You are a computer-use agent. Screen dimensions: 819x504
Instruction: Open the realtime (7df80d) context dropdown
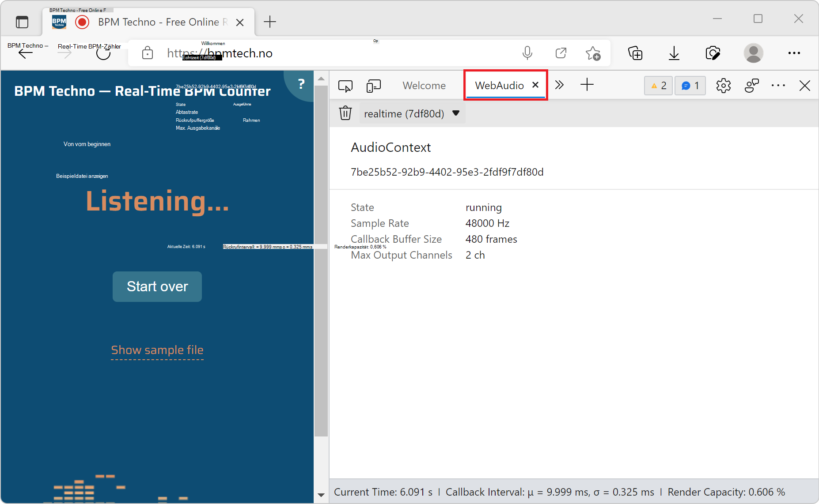click(412, 113)
